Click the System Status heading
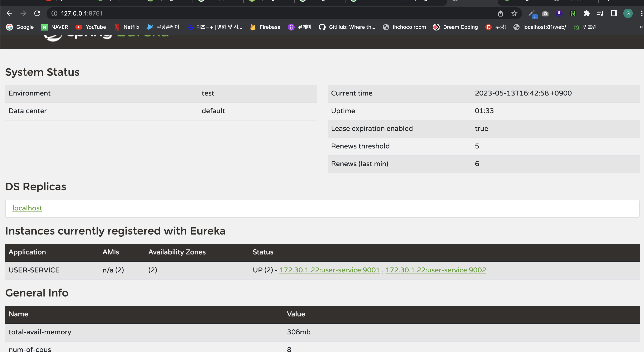Image resolution: width=644 pixels, height=352 pixels. click(42, 72)
